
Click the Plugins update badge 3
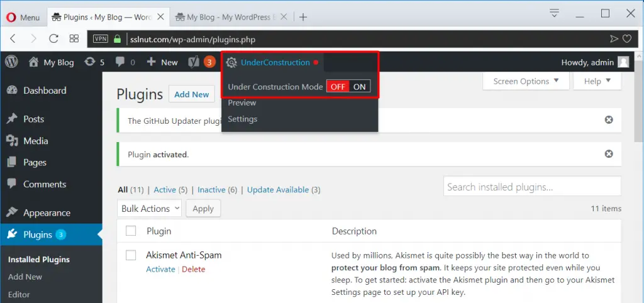[61, 235]
